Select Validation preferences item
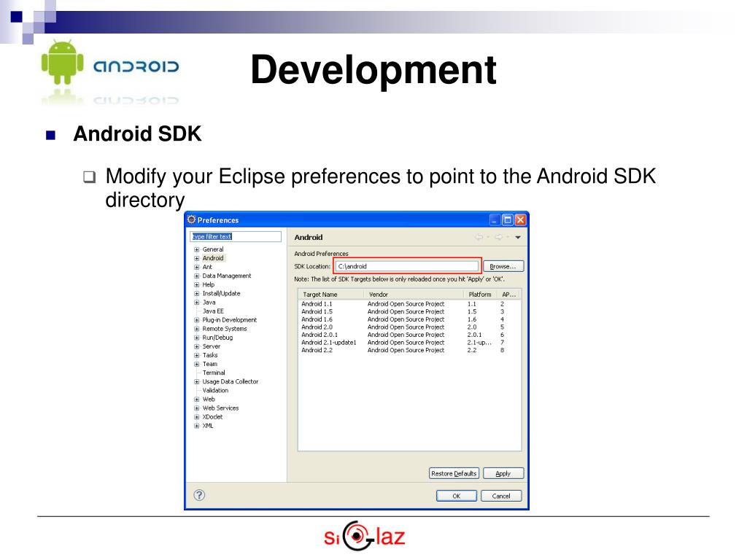747x560 pixels. tap(215, 391)
